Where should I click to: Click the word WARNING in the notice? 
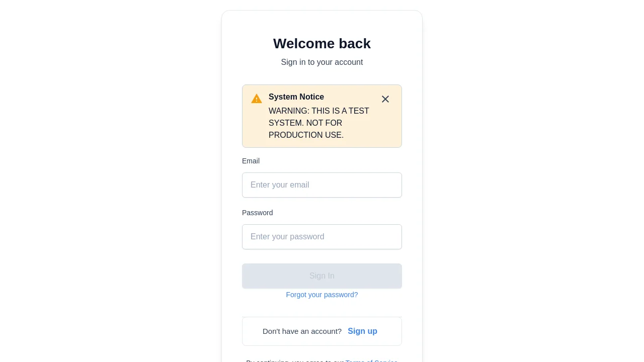tap(289, 111)
